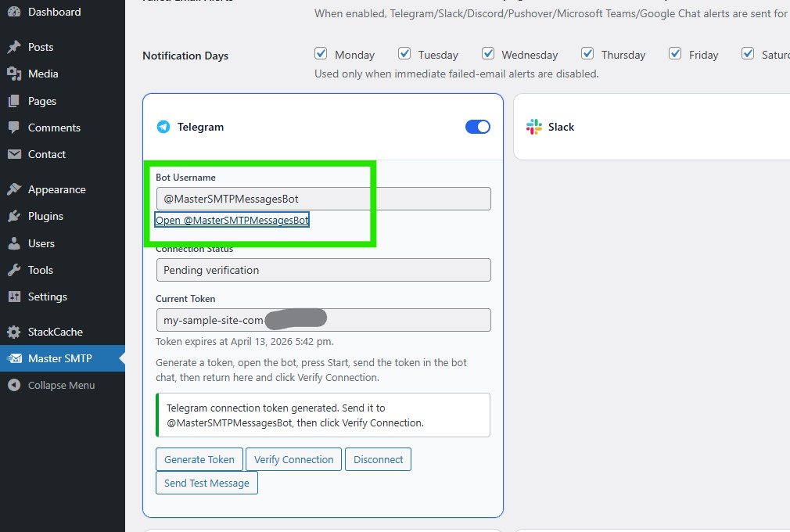Screen dimensions: 790x532
Task: Toggle off the Telegram switch
Action: [478, 127]
